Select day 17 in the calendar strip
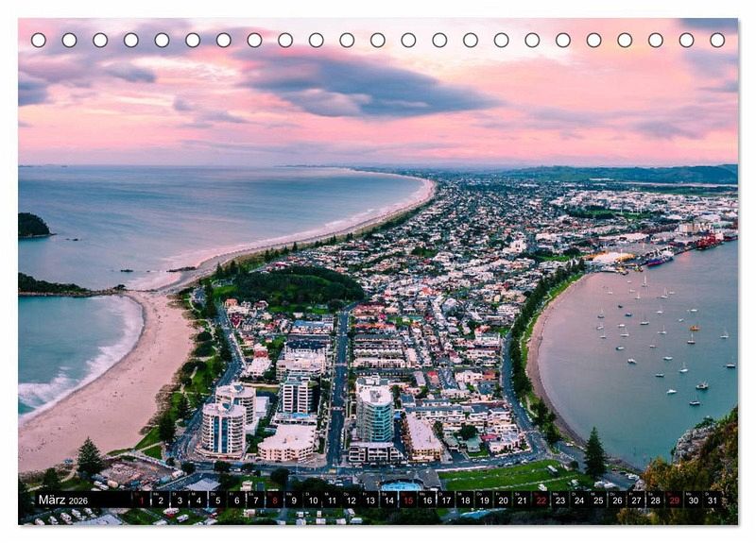 pyautogui.click(x=446, y=500)
